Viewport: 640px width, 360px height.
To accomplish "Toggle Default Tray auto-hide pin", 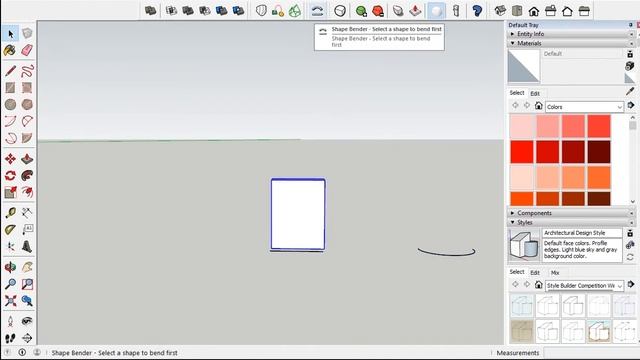I will tap(631, 25).
